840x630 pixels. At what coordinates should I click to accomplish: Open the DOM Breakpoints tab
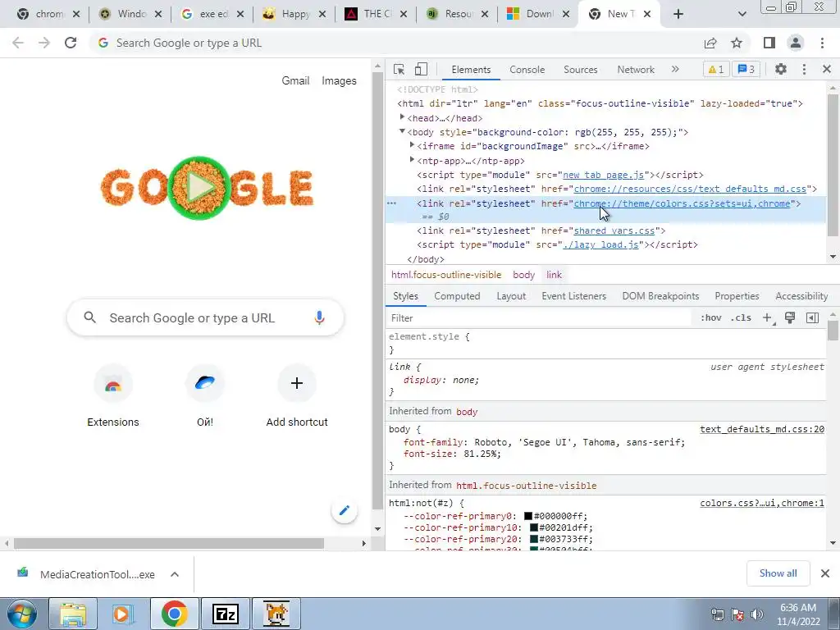click(660, 296)
